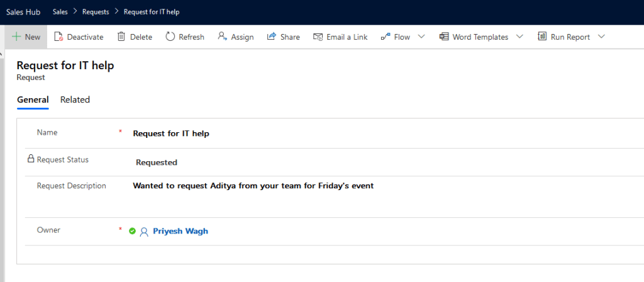The image size is (644, 282).
Task: Click the Name field value
Action: click(x=171, y=133)
